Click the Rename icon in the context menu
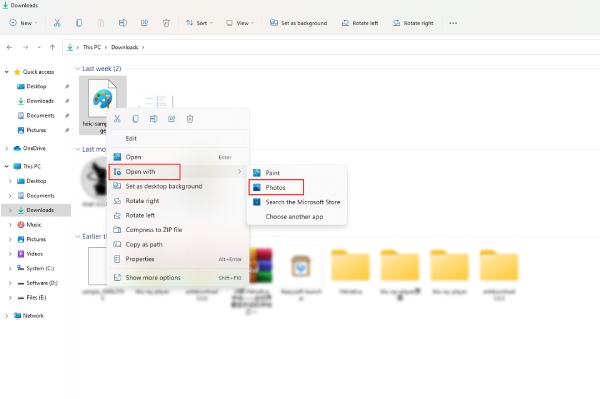Screen dimensions: 600x399 [153, 119]
